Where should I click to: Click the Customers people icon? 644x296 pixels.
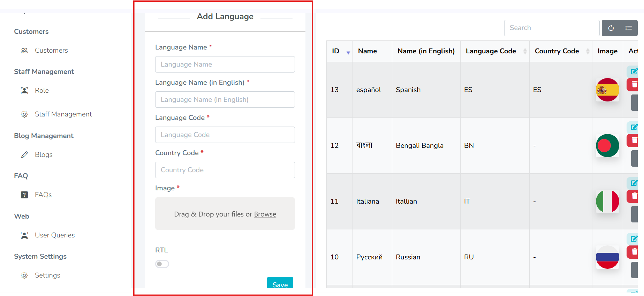[x=24, y=51]
